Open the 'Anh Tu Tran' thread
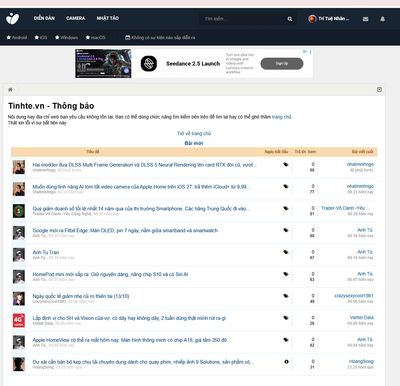400x386 pixels. click(46, 252)
